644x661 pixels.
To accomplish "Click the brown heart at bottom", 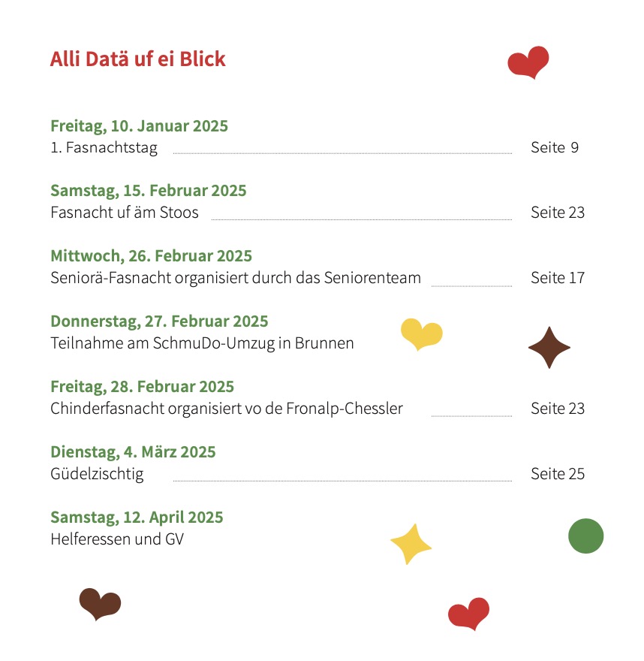I will point(101,604).
